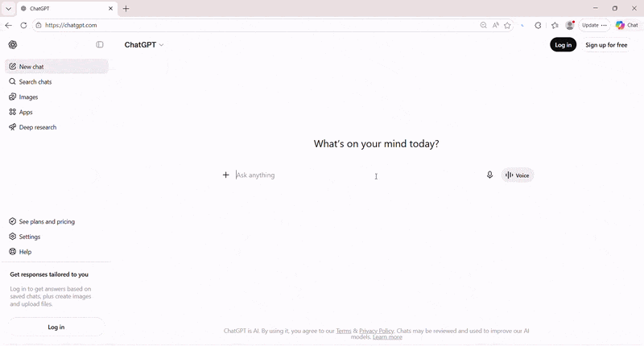The width and height of the screenshot is (644, 346).
Task: Open browser Extensions icon
Action: tap(538, 26)
